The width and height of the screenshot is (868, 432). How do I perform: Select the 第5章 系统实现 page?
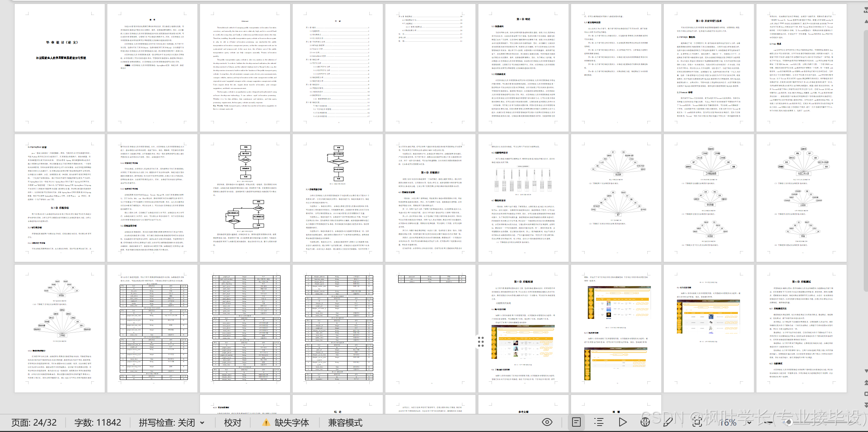point(523,328)
